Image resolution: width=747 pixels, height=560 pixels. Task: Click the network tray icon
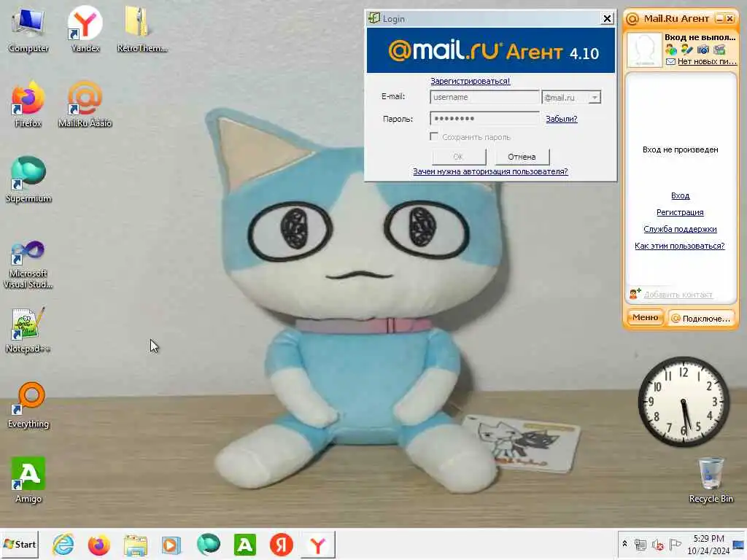[x=640, y=544]
